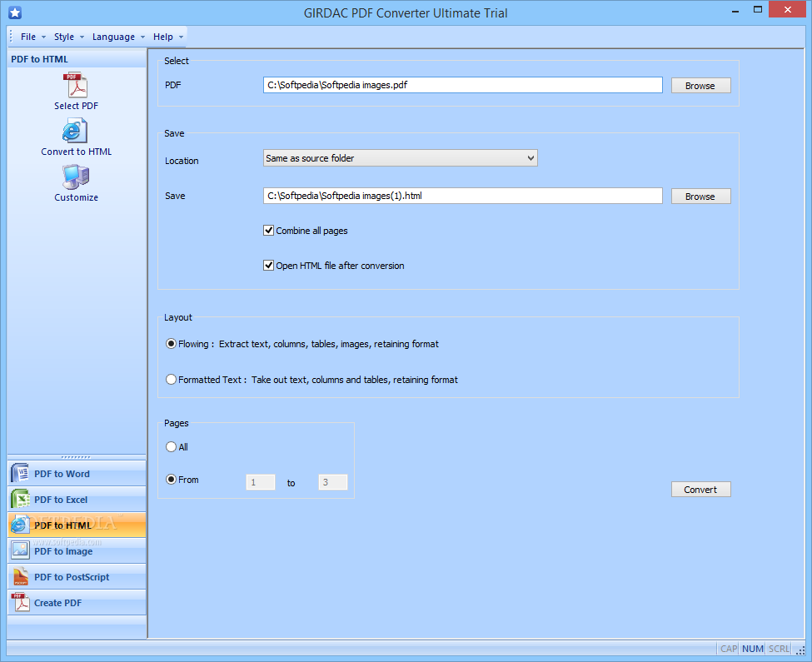Expand the Help menu arrow

[181, 37]
